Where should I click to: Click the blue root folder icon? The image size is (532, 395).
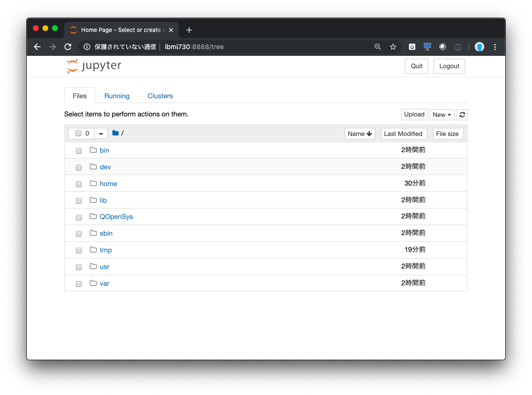tap(116, 133)
